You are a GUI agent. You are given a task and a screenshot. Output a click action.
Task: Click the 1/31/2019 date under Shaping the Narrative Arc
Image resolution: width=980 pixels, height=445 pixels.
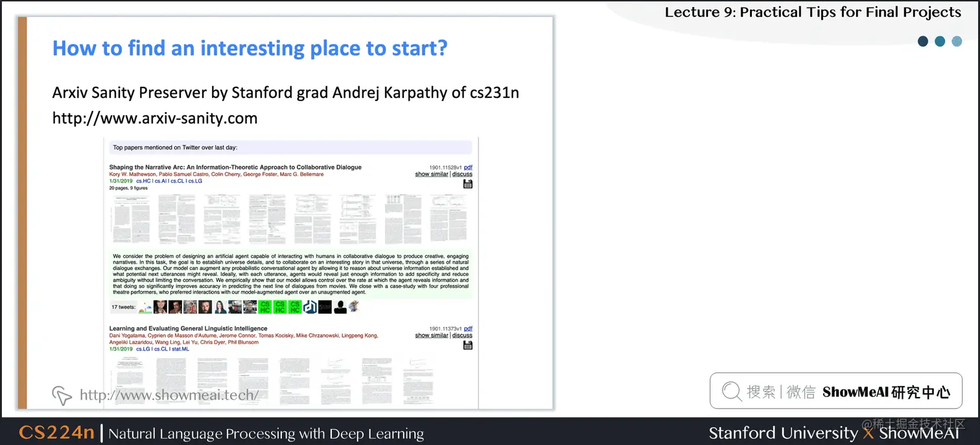tap(121, 181)
